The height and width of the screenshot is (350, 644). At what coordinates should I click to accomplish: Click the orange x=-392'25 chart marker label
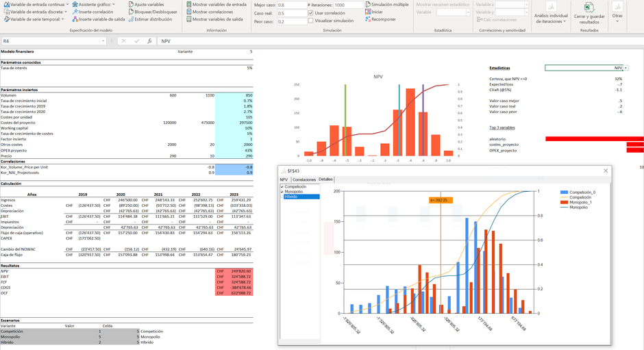[x=441, y=200]
